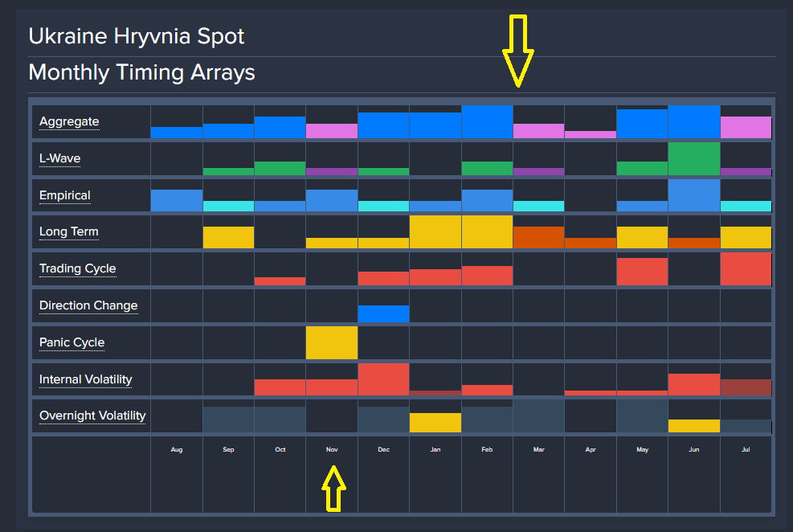Click the orange Long Term bar in March

pyautogui.click(x=538, y=238)
